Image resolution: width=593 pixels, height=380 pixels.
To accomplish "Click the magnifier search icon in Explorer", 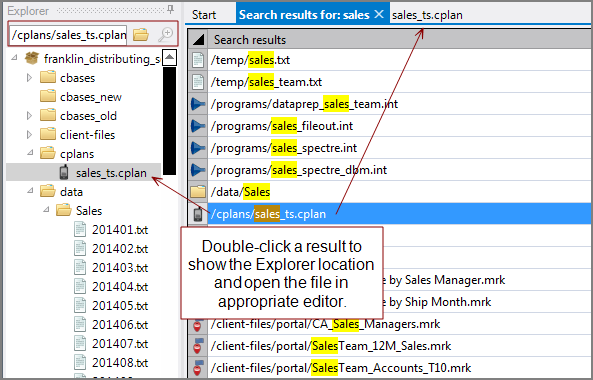I will [x=166, y=34].
